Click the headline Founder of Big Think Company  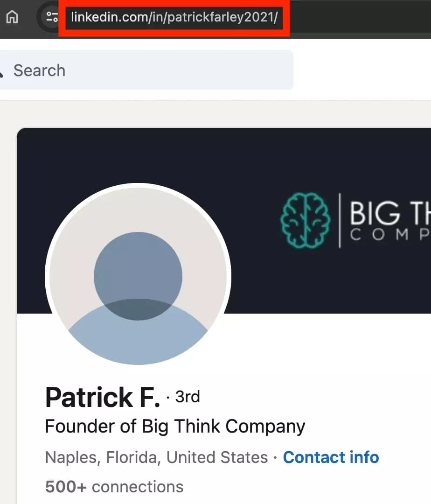(175, 426)
